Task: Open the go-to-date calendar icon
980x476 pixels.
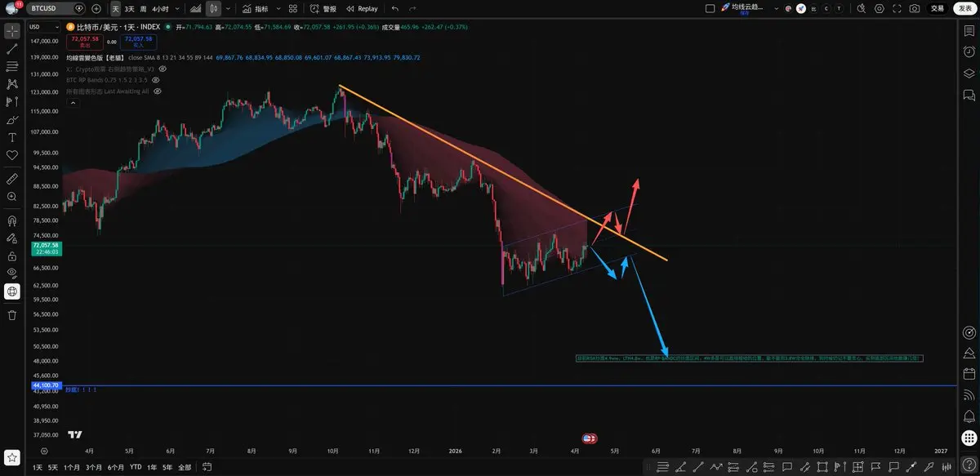Action: pyautogui.click(x=206, y=468)
